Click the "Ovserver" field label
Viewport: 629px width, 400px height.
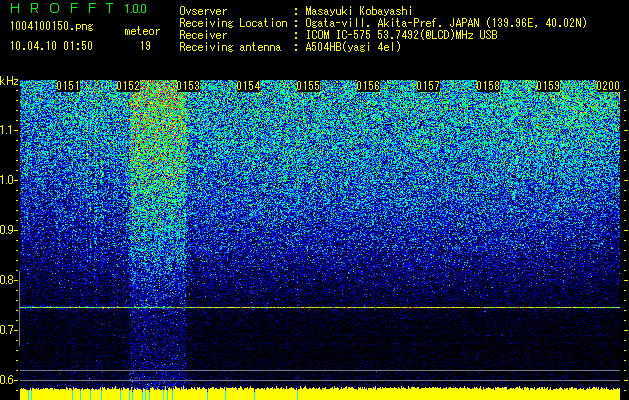tap(203, 11)
